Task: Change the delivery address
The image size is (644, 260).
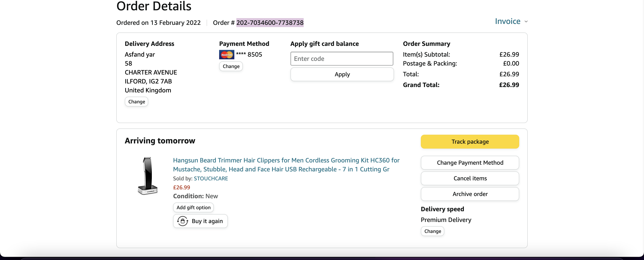Action: click(x=136, y=102)
